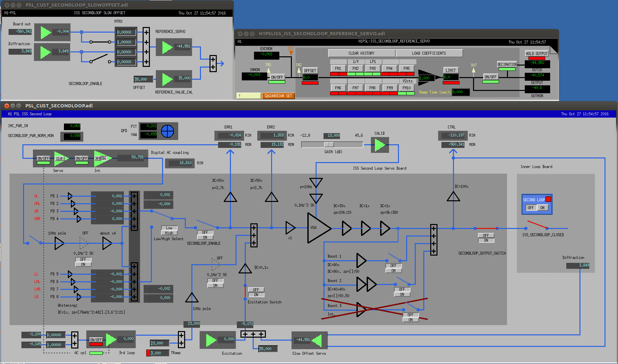Click CLR in Digital AC coupling
Viewport: 618px width, 364px height.
59,159
